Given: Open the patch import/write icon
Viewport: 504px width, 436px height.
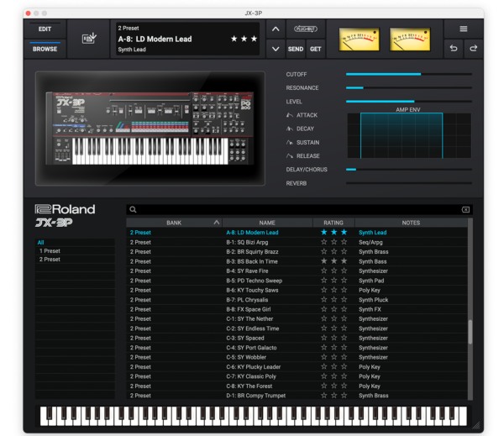Looking at the screenshot, I should click(x=89, y=39).
